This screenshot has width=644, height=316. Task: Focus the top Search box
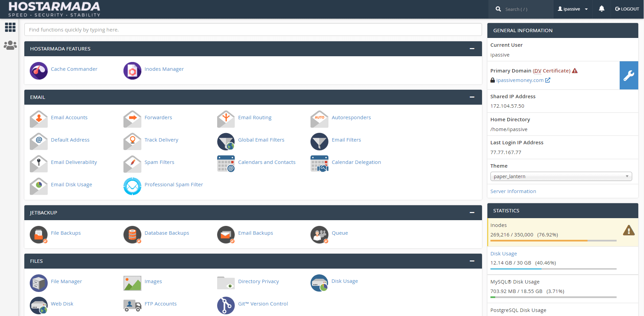tap(521, 9)
